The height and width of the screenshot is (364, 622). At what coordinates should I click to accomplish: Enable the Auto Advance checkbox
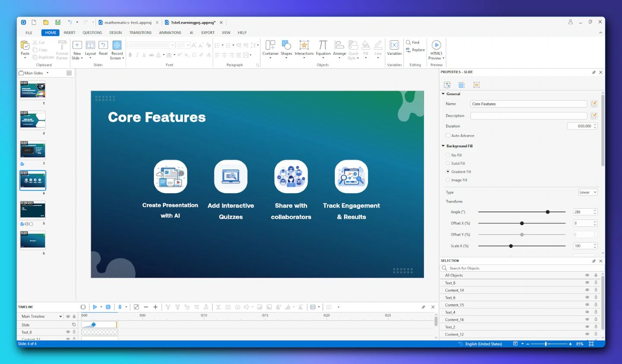448,135
